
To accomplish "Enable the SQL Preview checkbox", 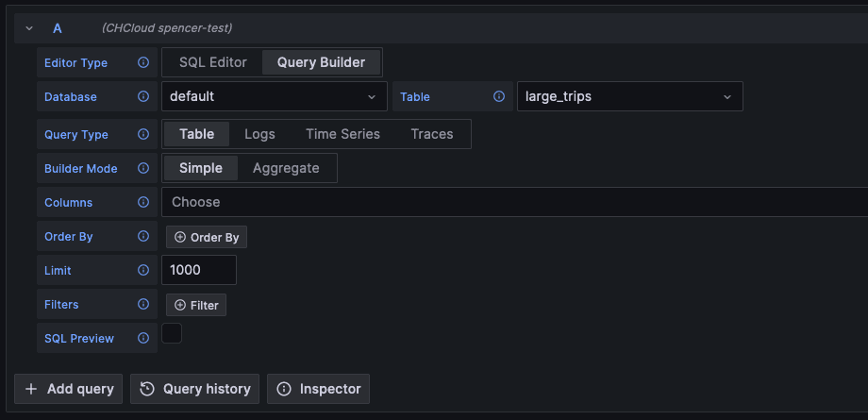I will (172, 333).
